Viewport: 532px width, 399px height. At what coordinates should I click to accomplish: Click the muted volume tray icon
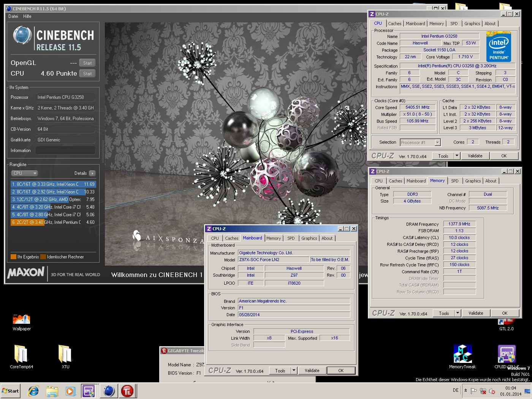pyautogui.click(x=492, y=391)
